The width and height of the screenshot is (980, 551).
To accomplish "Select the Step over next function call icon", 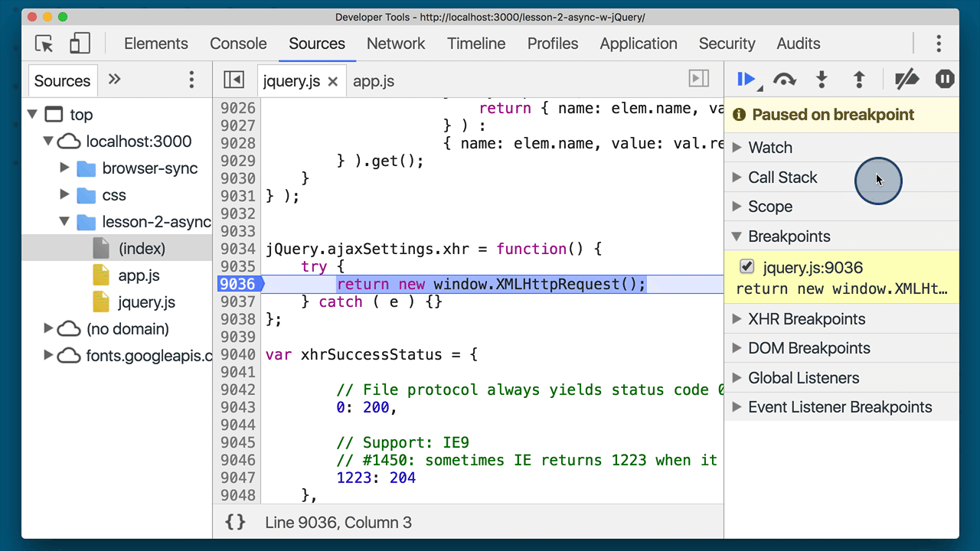I will (x=784, y=79).
